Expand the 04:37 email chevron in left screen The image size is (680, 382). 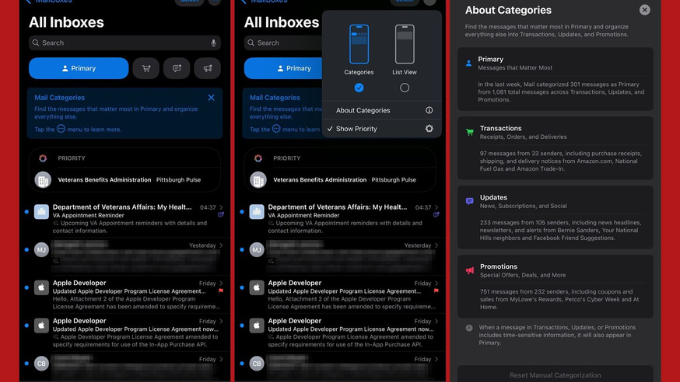[222, 208]
